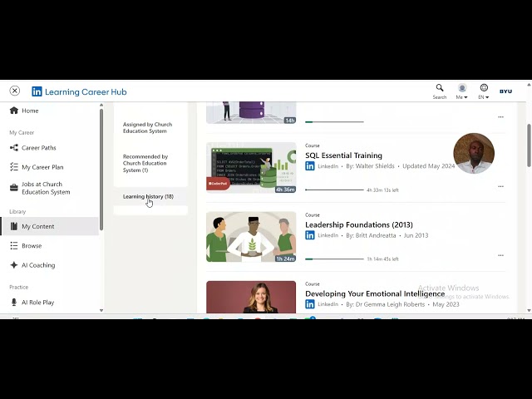Click the sidebar scroll up arrow
Screen dimensions: 532x399
(x=101, y=106)
